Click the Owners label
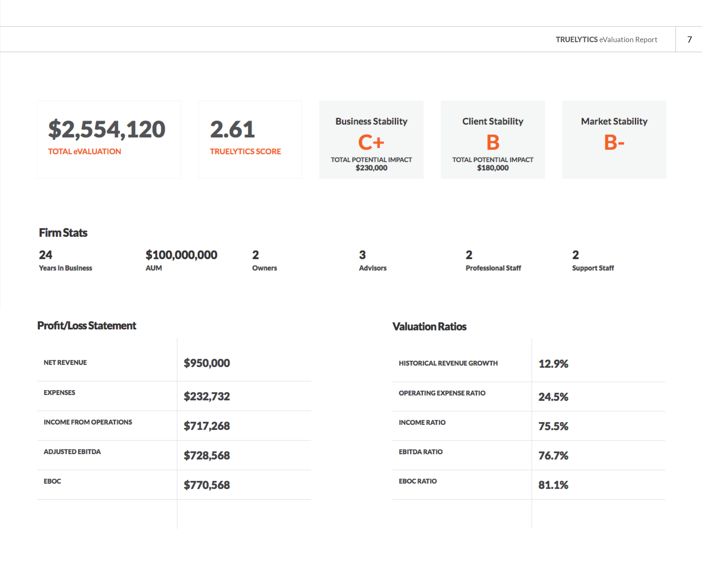The image size is (728, 563). point(264,268)
